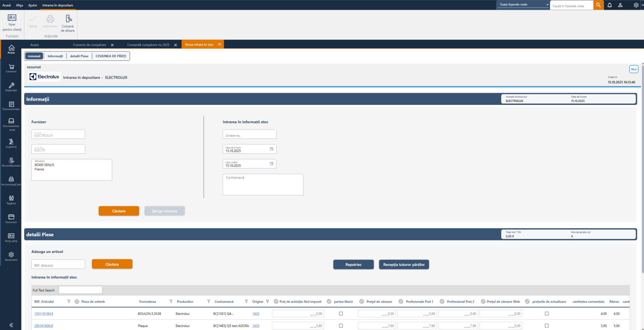This screenshot has width=644, height=330.
Task: Click Căutare button next to REF. Articolul
Action: 112,264
